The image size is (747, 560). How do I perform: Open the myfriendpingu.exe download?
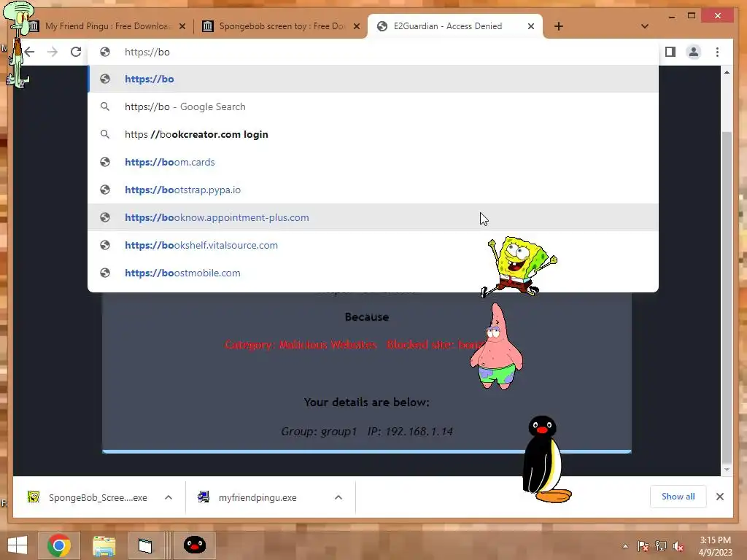click(x=258, y=497)
